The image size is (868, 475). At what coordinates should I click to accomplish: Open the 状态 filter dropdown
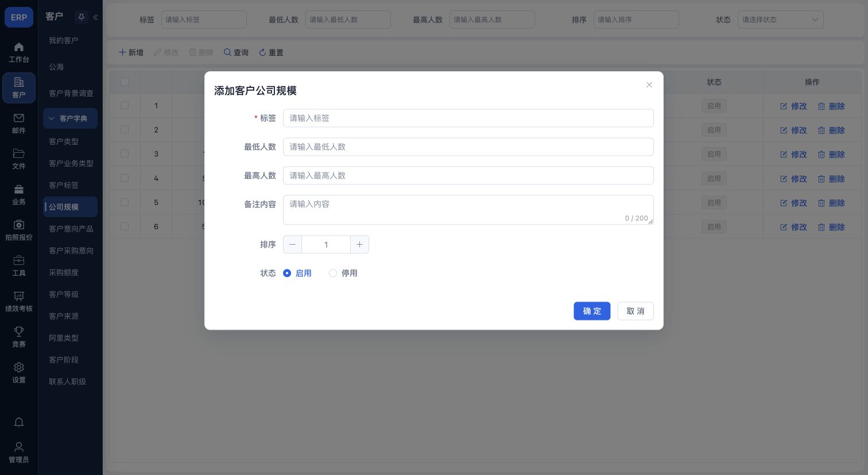pos(781,20)
